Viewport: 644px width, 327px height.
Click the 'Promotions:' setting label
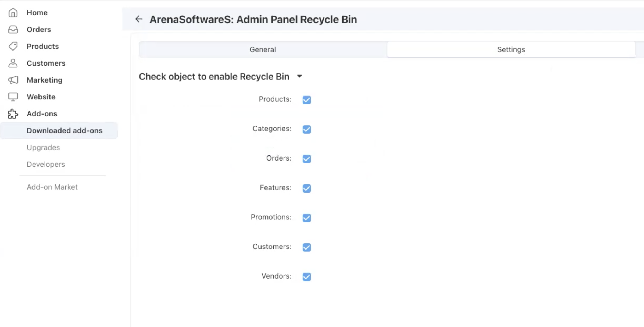click(x=271, y=217)
